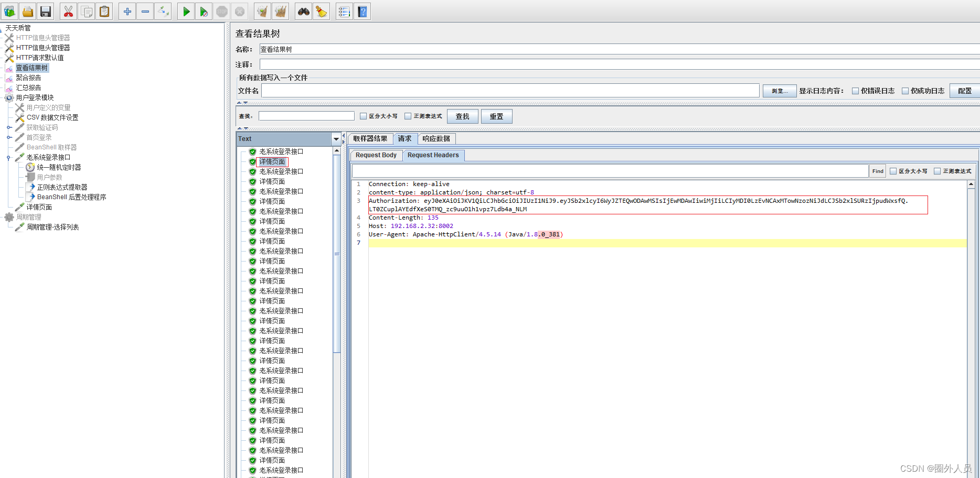The image size is (980, 478).
Task: Reset search with yellow brush icon
Action: point(322,11)
